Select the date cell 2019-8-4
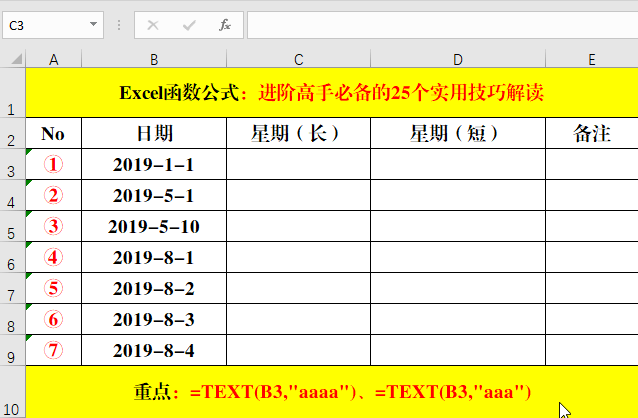This screenshot has height=418, width=638. [154, 350]
